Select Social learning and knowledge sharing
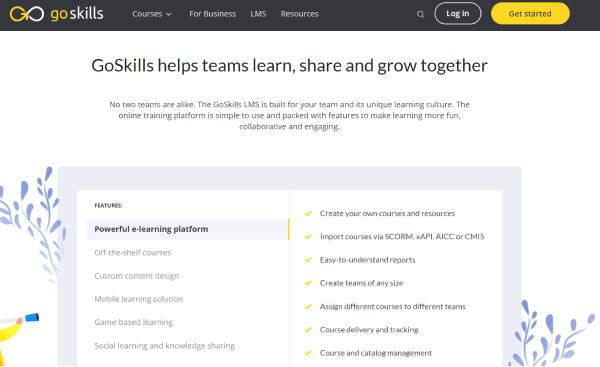600x367 pixels. point(165,346)
